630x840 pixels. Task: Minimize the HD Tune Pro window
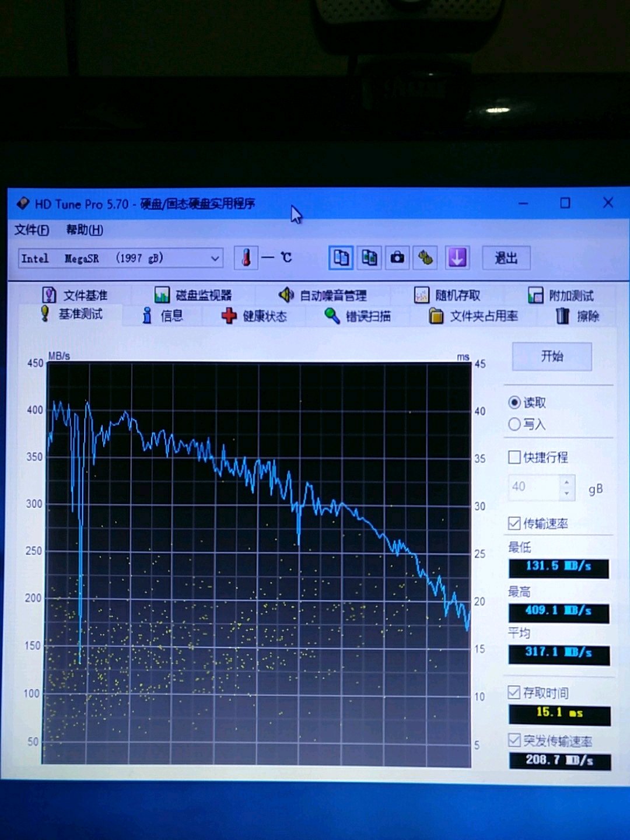coord(523,203)
